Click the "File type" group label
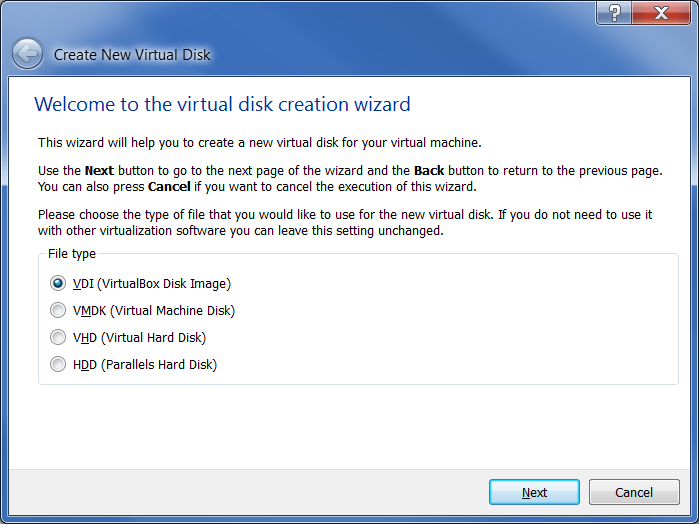699x524 pixels. point(72,254)
